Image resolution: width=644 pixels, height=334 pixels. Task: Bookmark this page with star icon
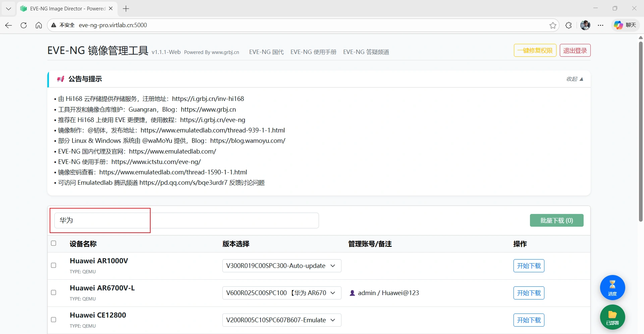(x=553, y=25)
